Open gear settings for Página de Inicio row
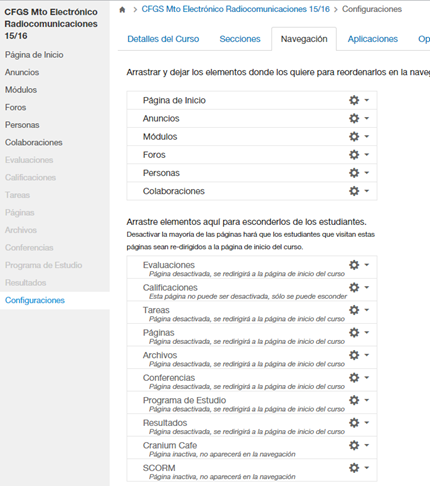 [x=354, y=100]
